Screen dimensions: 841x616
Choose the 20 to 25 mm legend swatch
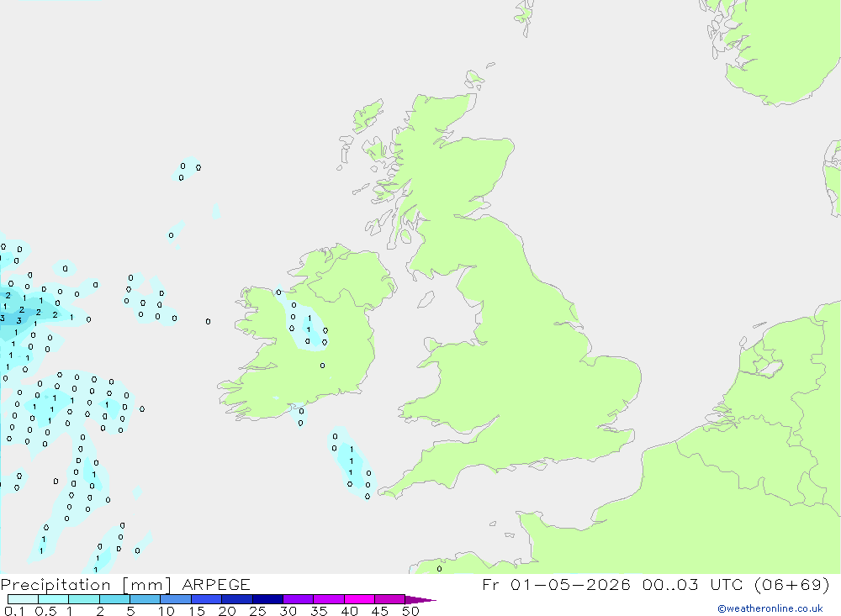click(x=237, y=599)
